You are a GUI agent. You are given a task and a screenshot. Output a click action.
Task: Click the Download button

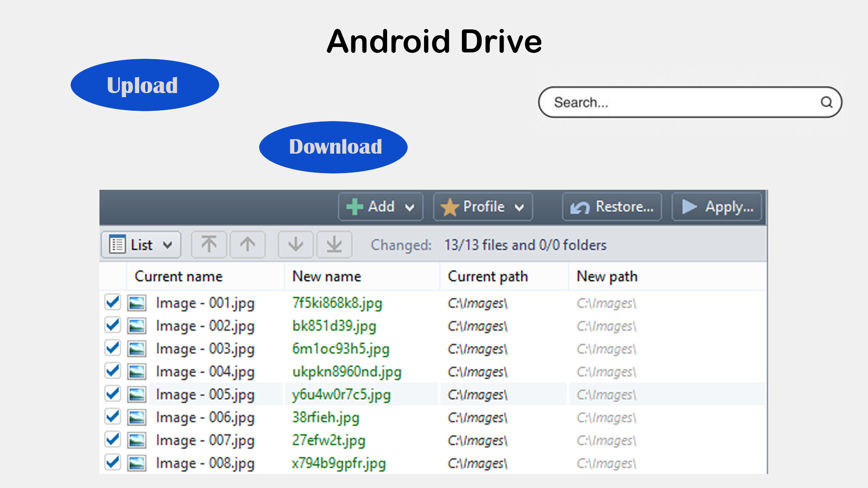coord(333,146)
